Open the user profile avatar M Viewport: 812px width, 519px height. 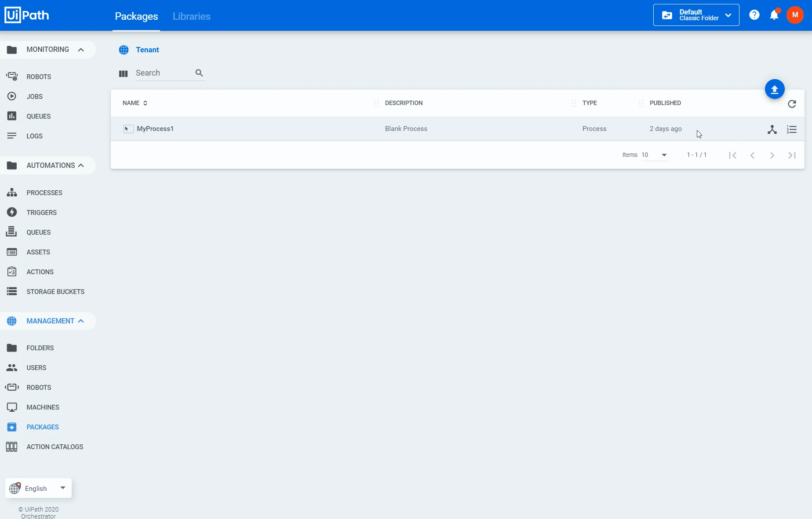tap(795, 15)
